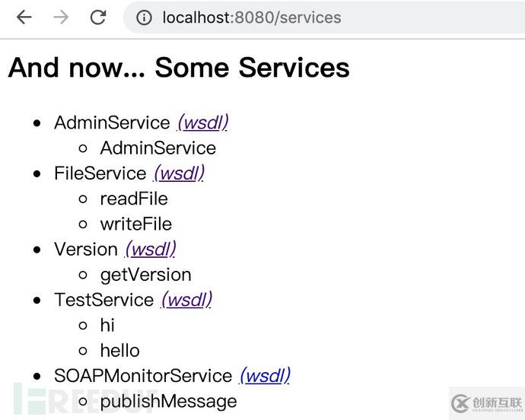This screenshot has width=525, height=420.
Task: Open the TestService wsdl link
Action: coord(186,300)
